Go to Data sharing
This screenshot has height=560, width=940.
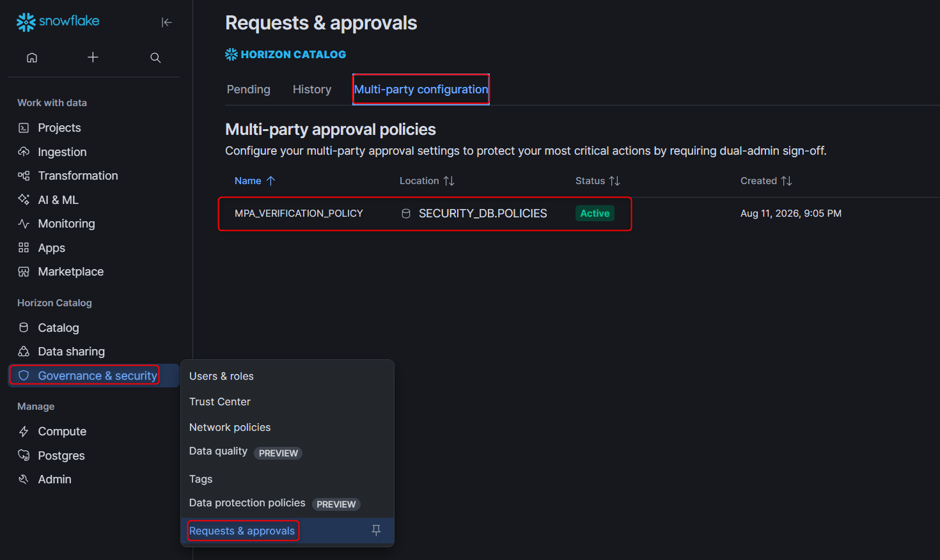[x=72, y=352]
